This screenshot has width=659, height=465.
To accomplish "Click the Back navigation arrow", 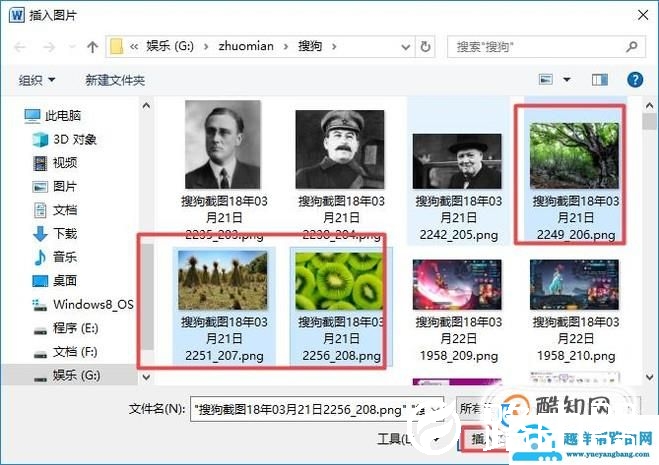I will 20,47.
